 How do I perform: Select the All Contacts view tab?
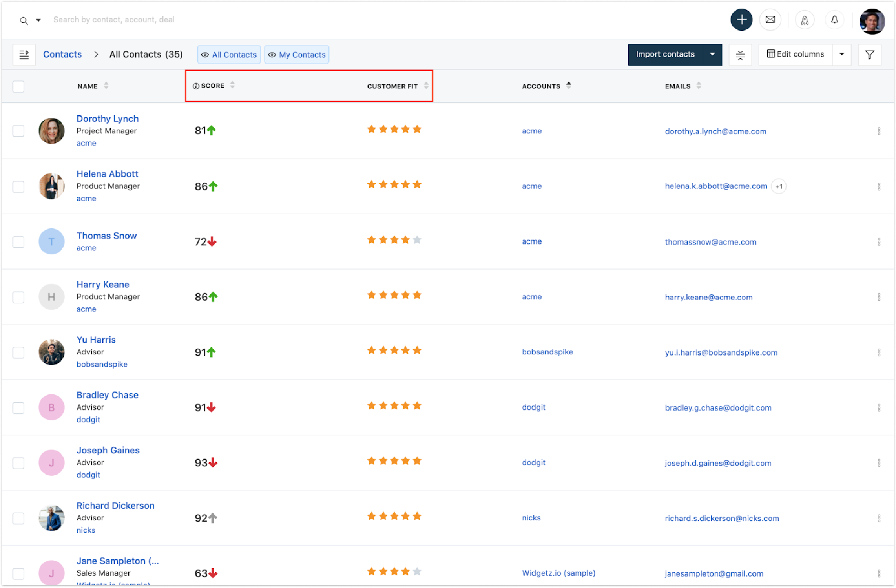coord(229,55)
